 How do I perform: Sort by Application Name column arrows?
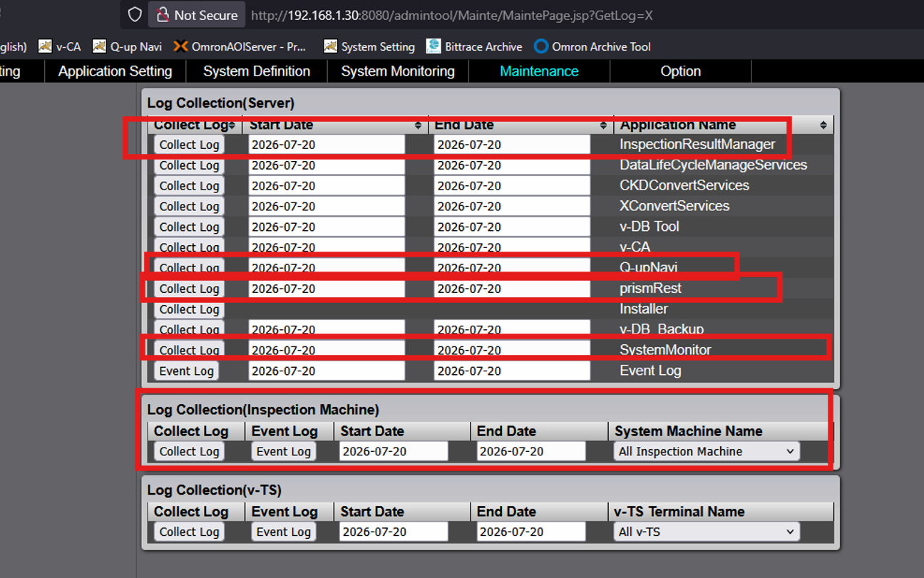click(823, 125)
